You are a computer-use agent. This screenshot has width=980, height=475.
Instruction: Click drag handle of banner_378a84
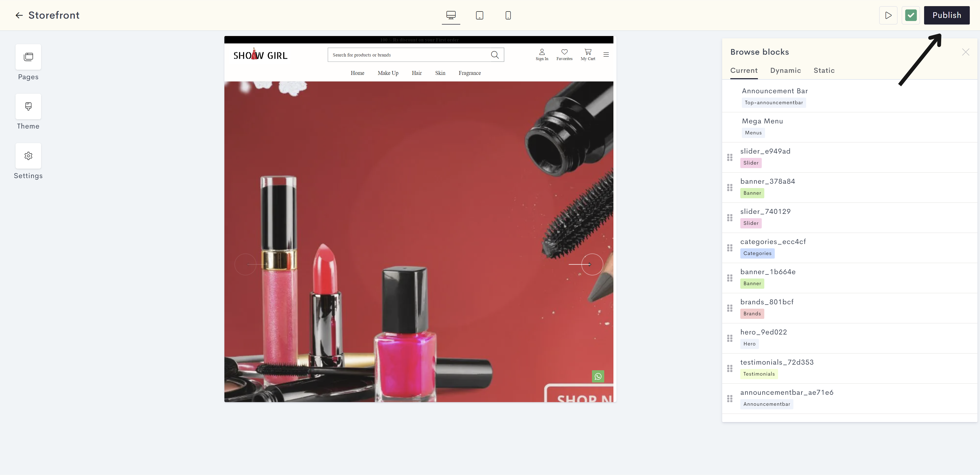pyautogui.click(x=730, y=187)
